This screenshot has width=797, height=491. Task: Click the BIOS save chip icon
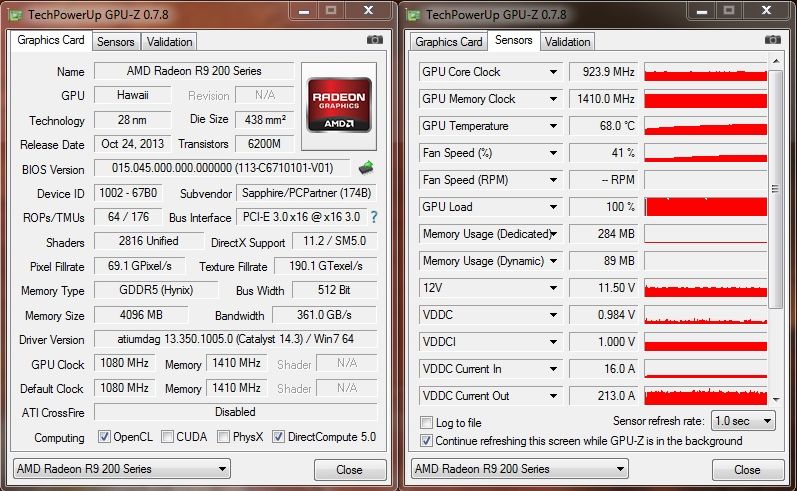click(x=367, y=168)
